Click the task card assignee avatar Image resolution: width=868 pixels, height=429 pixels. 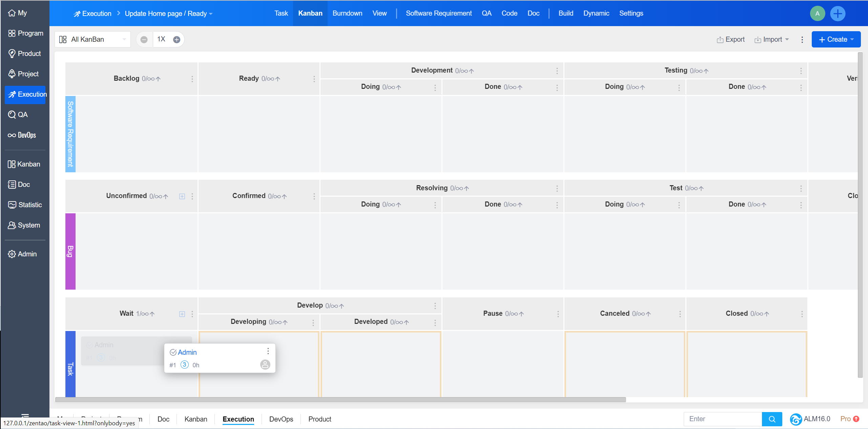click(265, 365)
